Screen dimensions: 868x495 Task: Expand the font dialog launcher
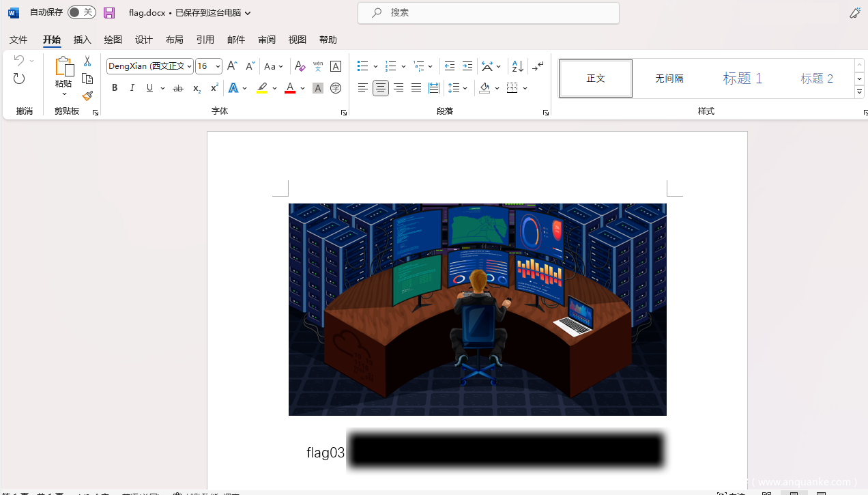pos(344,113)
